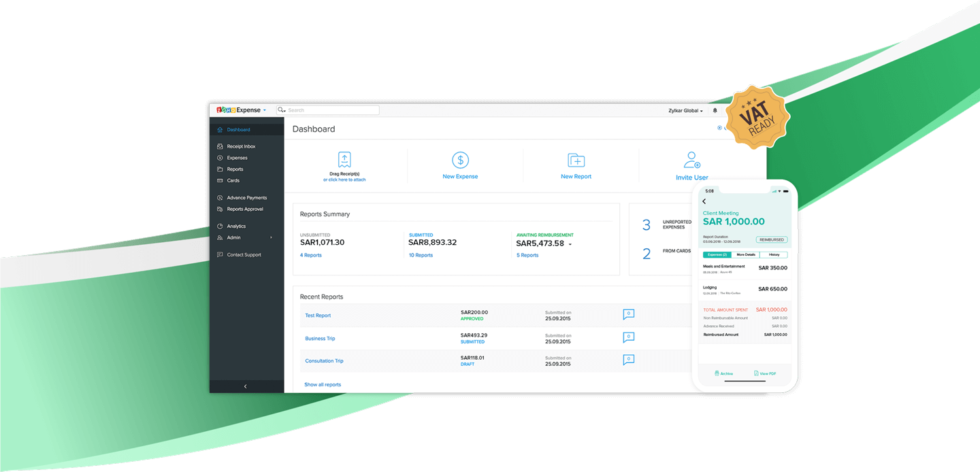Click the Invite User person icon
This screenshot has width=980, height=472.
click(692, 160)
